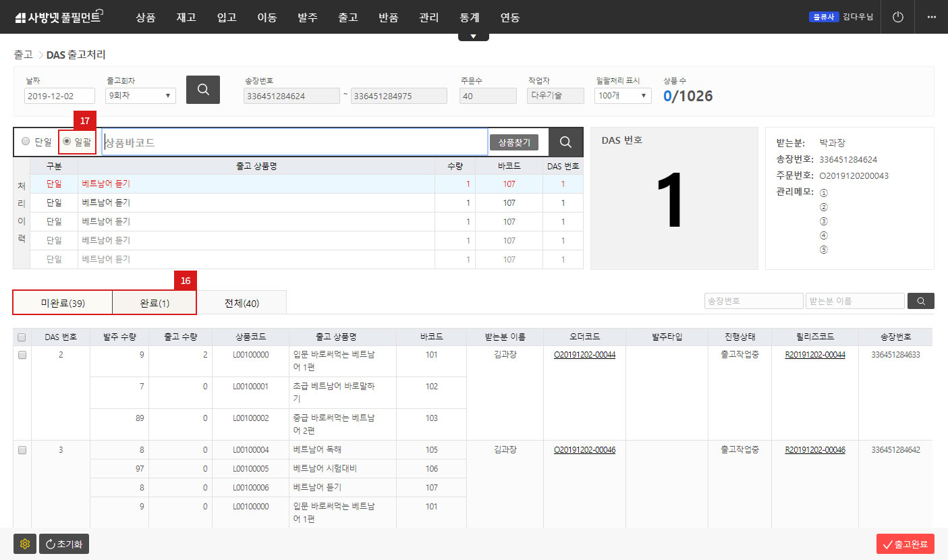948x560 pixels.
Task: Click the 출고완료 button
Action: (906, 544)
